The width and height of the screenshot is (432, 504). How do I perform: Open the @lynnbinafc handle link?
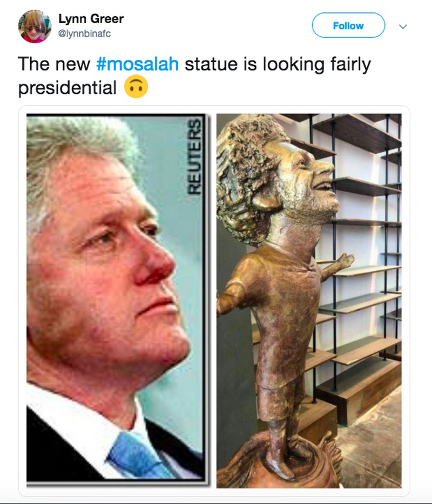click(x=85, y=33)
